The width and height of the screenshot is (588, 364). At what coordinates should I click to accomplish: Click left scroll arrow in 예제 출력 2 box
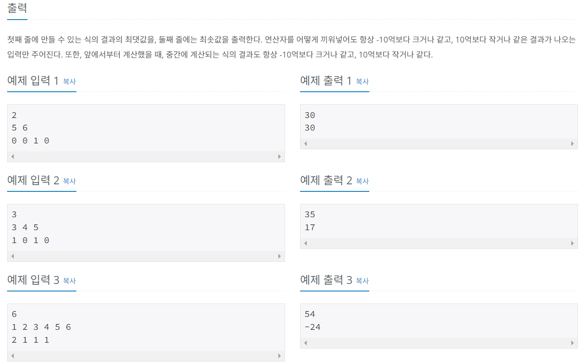306,243
